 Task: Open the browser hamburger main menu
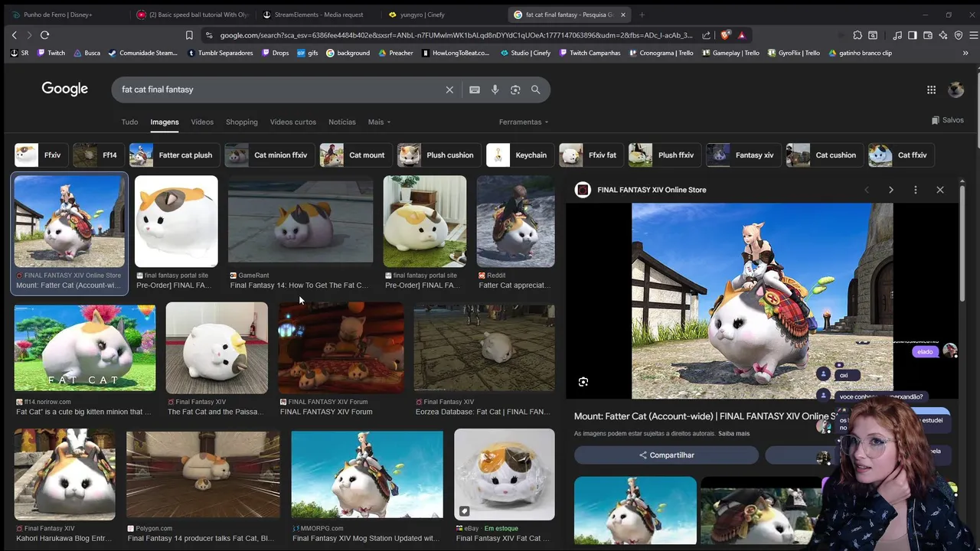974,35
